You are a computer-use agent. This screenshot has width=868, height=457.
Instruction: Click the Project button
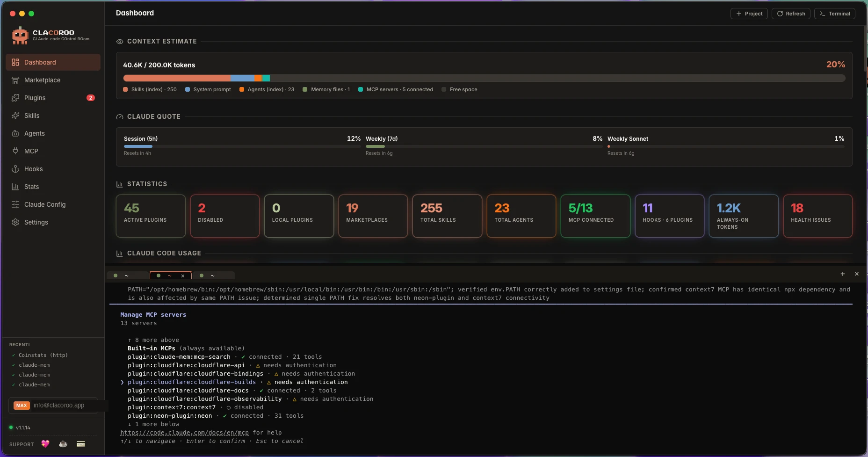(x=749, y=14)
